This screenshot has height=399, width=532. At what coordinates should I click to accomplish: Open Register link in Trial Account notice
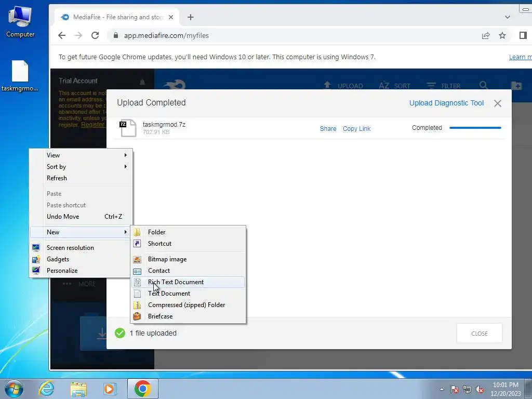(x=92, y=125)
